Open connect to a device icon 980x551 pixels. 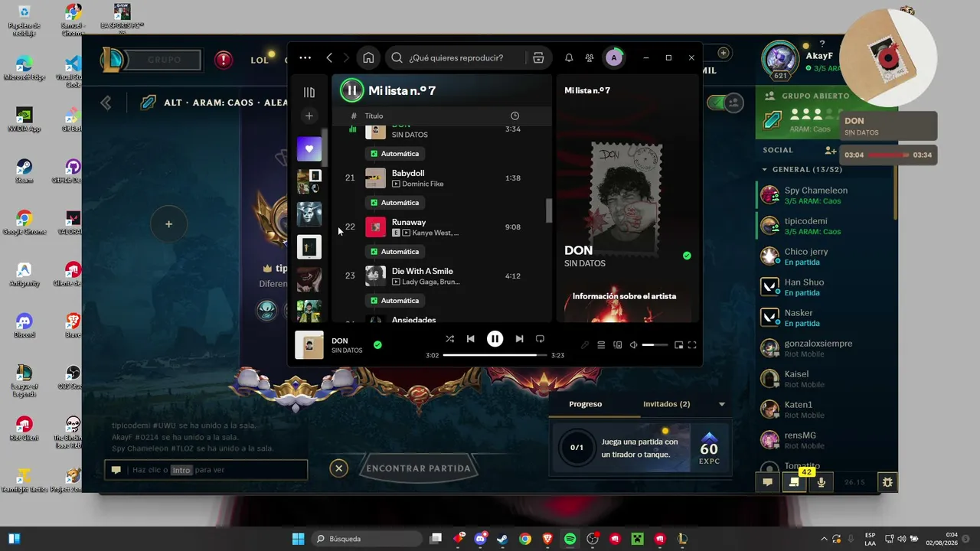coord(618,345)
